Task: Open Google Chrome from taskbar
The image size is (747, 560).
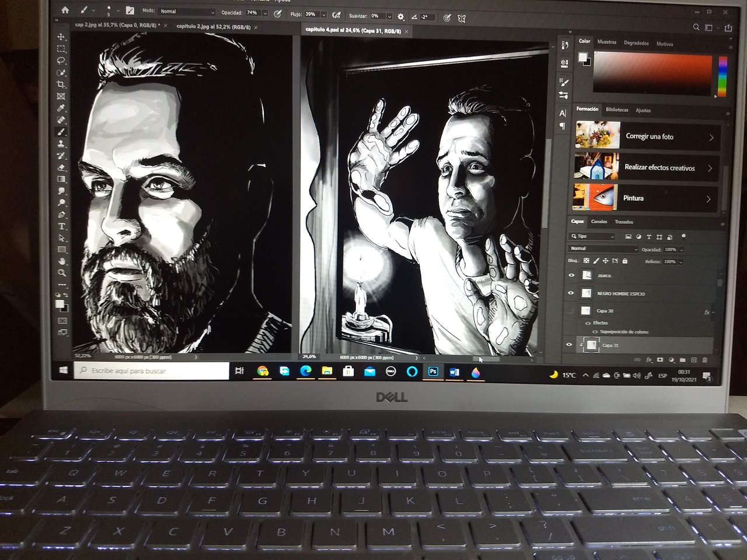Action: pyautogui.click(x=263, y=371)
